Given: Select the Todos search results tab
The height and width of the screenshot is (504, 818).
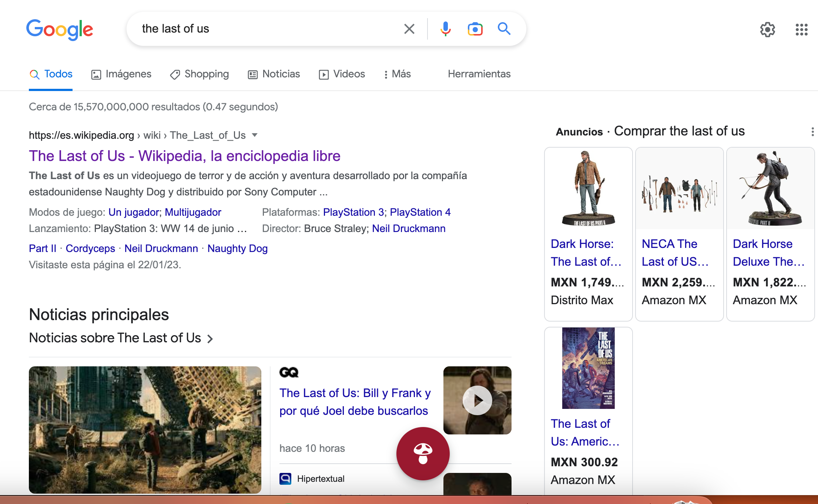Looking at the screenshot, I should (58, 74).
